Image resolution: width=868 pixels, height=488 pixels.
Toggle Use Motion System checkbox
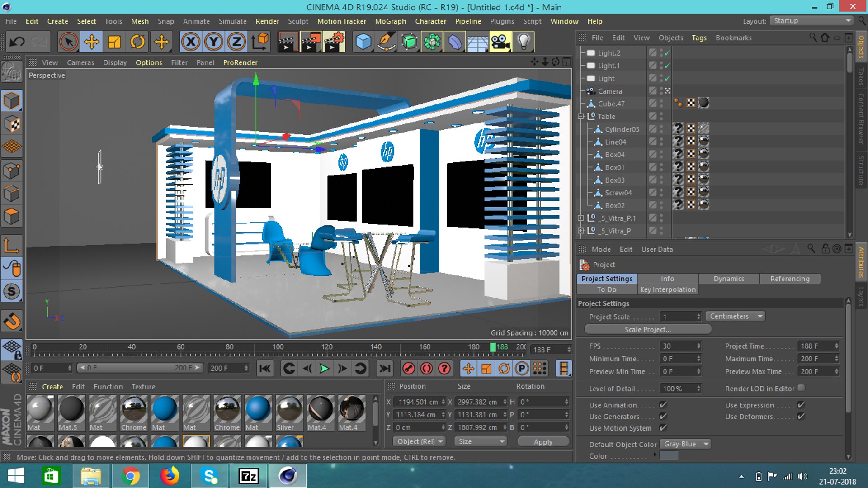coord(663,427)
